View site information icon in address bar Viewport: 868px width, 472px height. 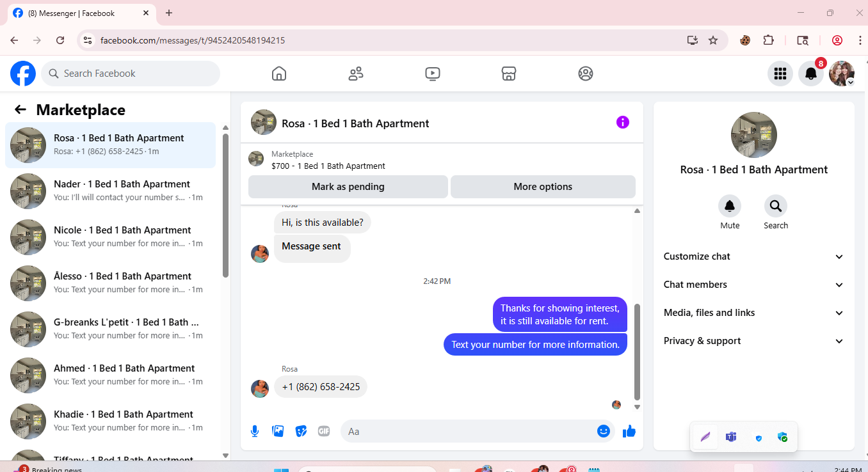coord(88,40)
